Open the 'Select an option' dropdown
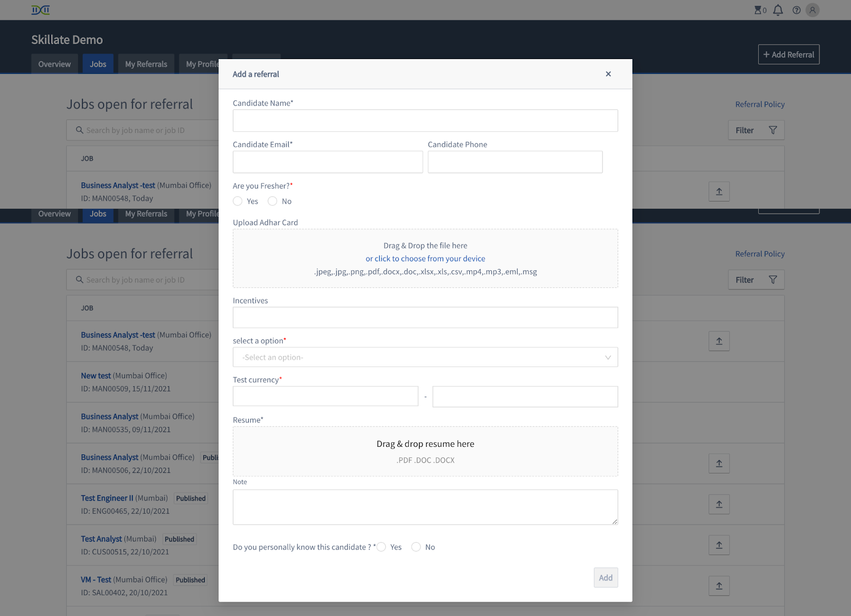This screenshot has height=616, width=851. click(x=425, y=357)
